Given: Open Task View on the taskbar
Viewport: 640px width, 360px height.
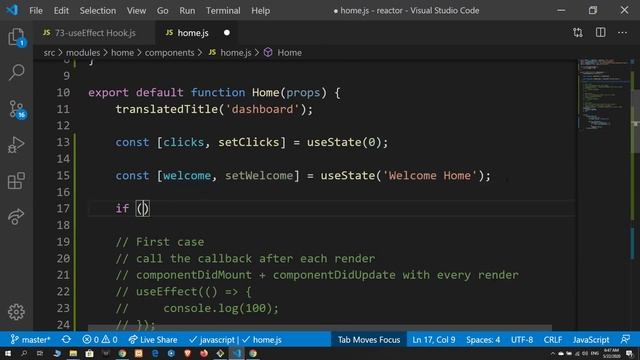Looking at the screenshot, I should pos(40,353).
